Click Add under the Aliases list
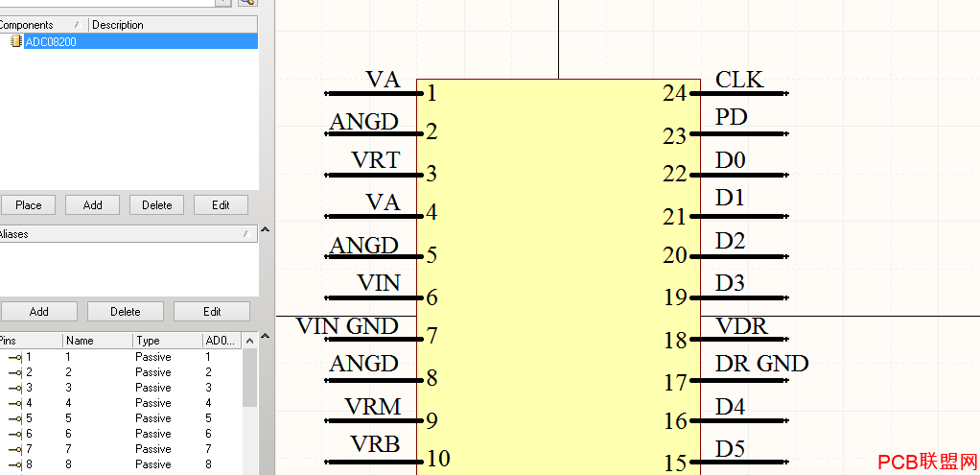The image size is (980, 475). (x=38, y=312)
